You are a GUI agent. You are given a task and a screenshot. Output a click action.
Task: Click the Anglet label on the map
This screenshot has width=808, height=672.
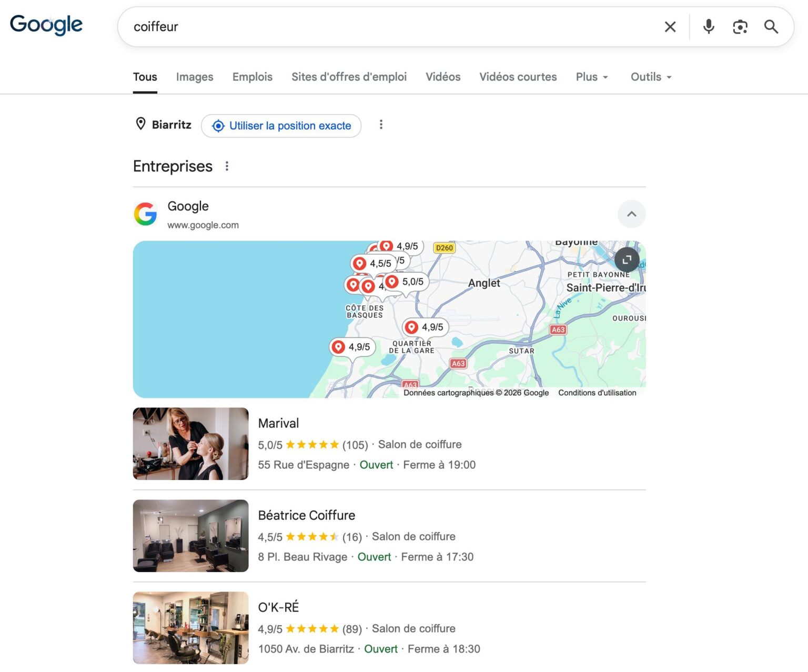coord(484,283)
